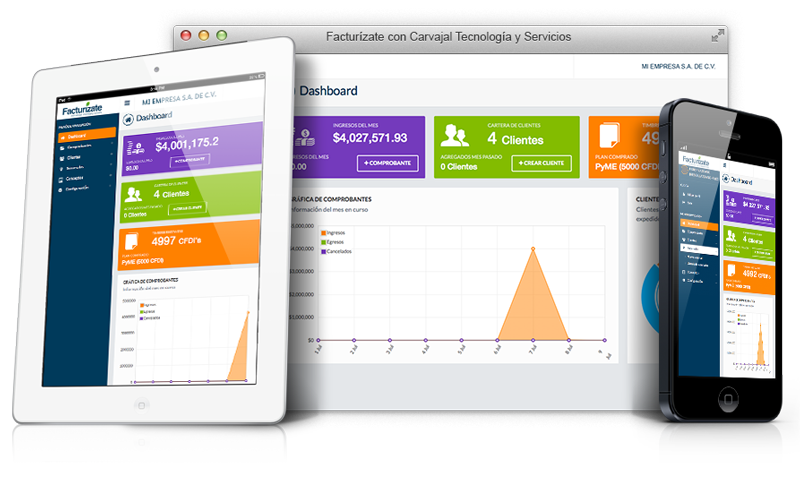Viewport: 800px width, 489px height.
Task: Open hamburger menu icon on tablet
Action: click(127, 103)
